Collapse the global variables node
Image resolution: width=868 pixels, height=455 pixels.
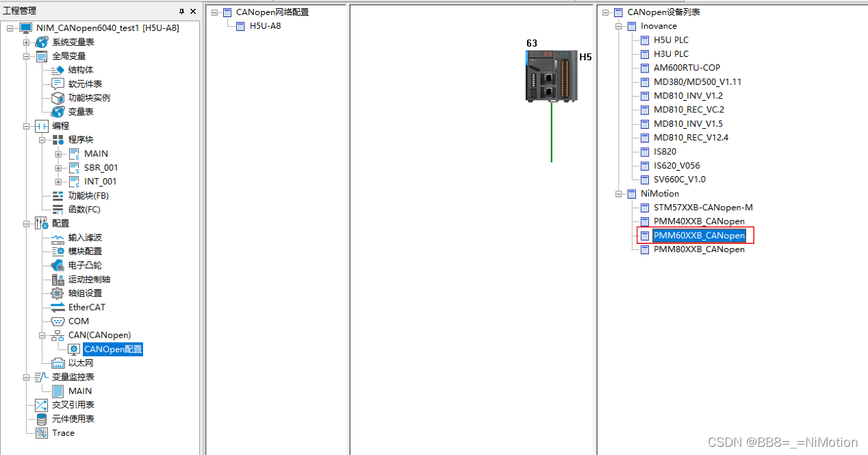[26, 56]
